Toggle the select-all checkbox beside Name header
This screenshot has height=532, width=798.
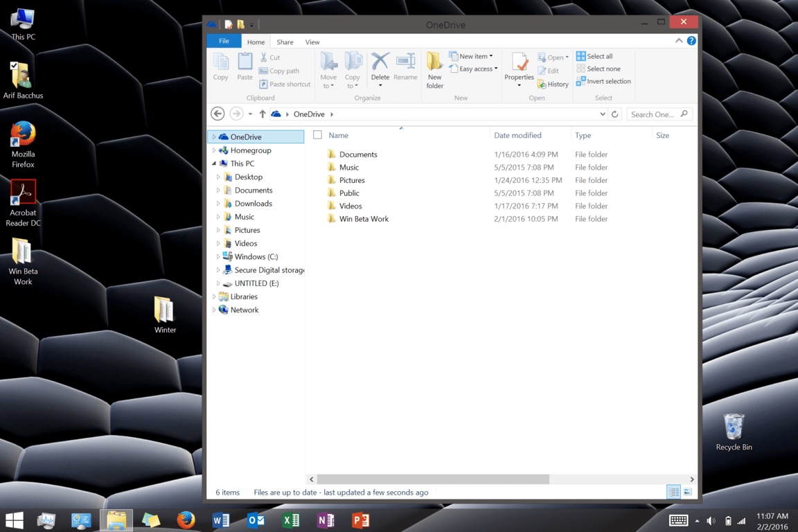317,135
